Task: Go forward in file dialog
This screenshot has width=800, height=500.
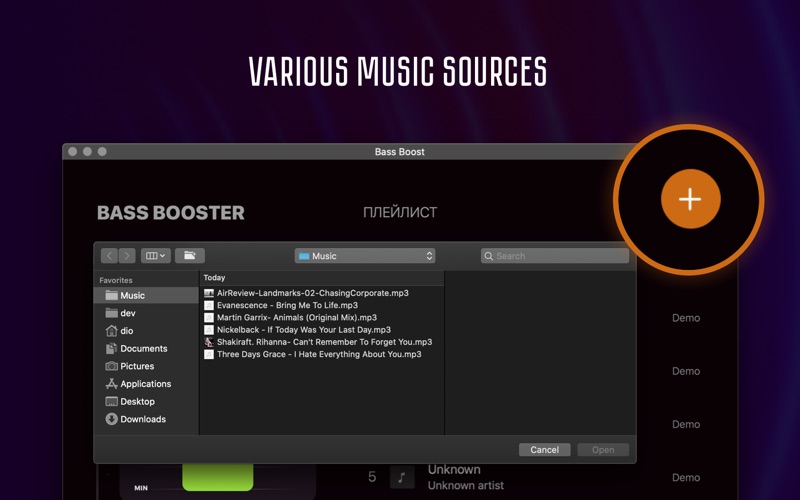Action: click(x=127, y=256)
